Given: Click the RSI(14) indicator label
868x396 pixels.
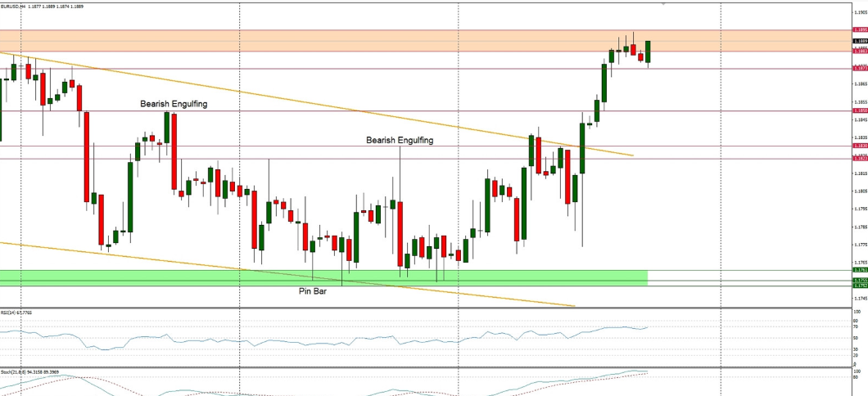Looking at the screenshot, I should click(x=16, y=312).
